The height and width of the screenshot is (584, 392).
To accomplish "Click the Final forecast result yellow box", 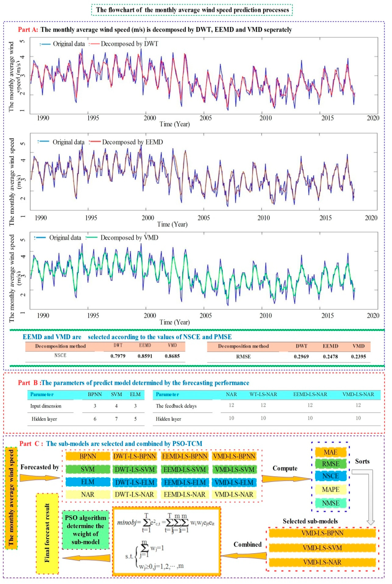I will pos(47,533).
